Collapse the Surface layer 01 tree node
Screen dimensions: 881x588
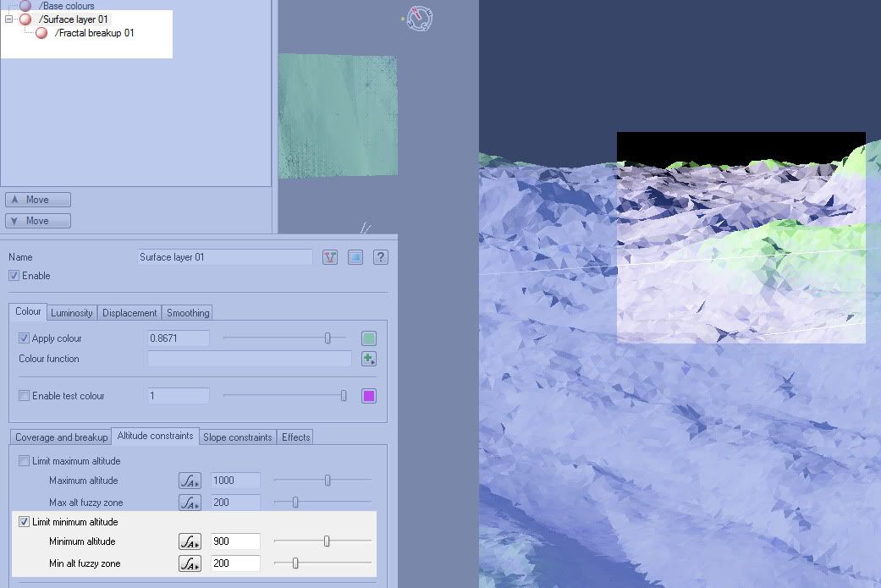click(x=8, y=19)
